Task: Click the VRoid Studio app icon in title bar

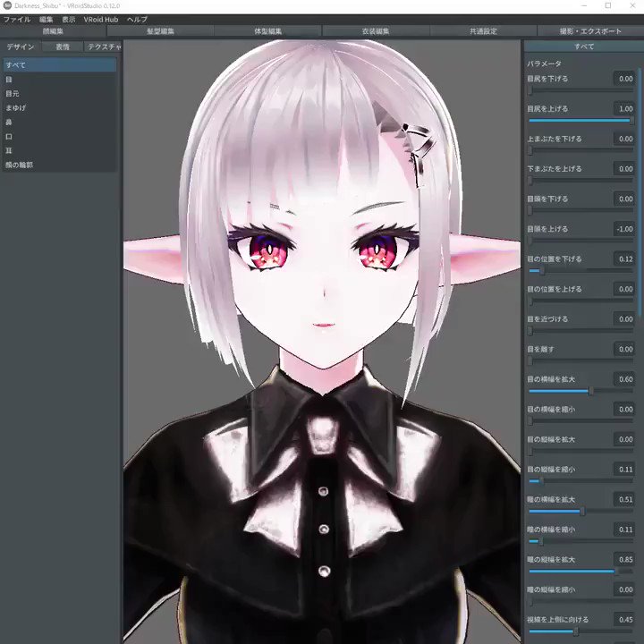Action: [x=7, y=5]
